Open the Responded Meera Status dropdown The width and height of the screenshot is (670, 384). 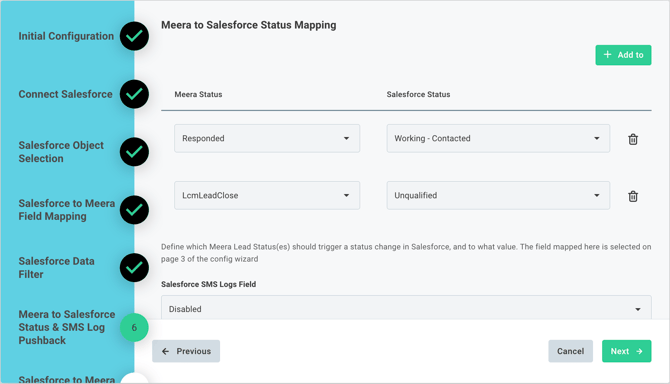(x=267, y=138)
